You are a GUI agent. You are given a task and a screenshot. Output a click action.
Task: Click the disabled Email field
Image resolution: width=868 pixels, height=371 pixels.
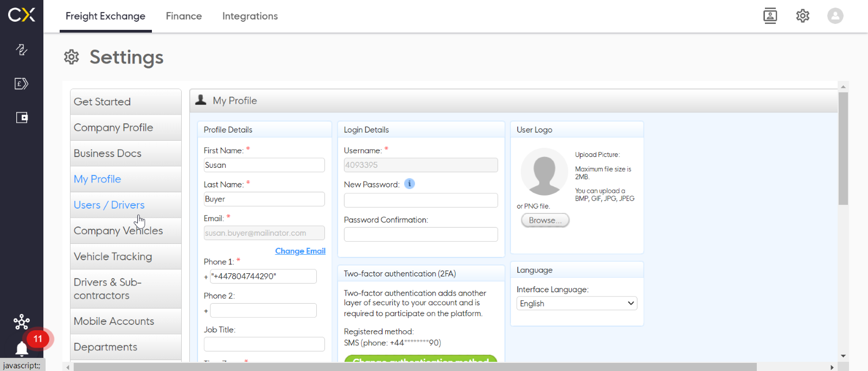[x=264, y=233]
